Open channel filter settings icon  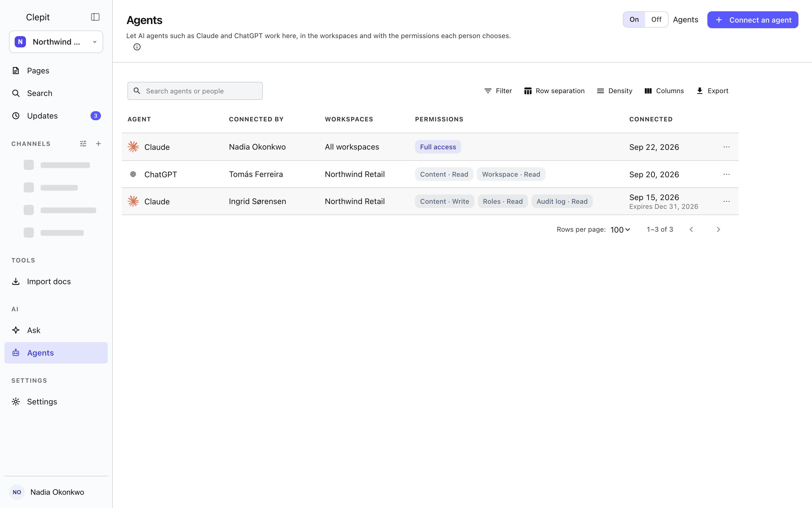(83, 144)
